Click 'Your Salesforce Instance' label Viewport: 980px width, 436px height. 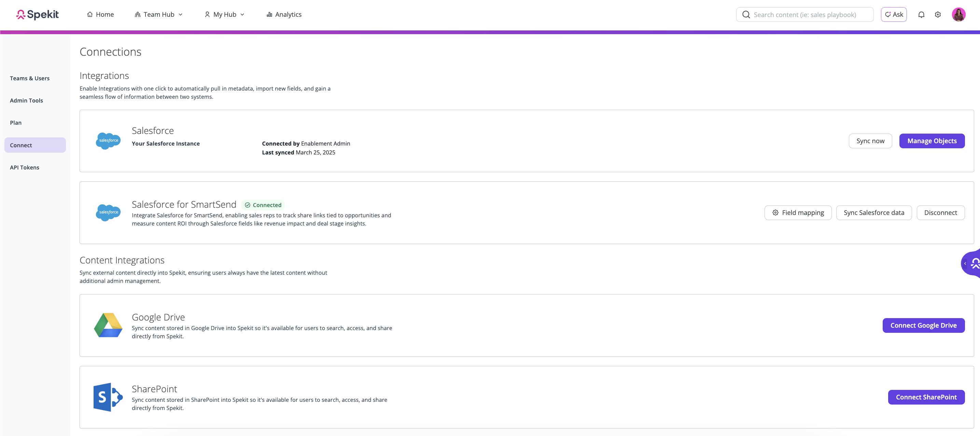pyautogui.click(x=166, y=144)
